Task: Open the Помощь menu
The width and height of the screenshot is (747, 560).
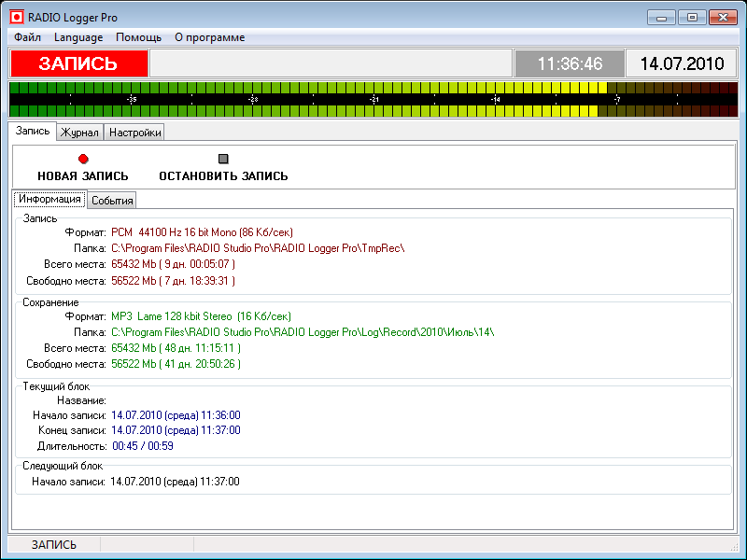Action: click(x=138, y=37)
